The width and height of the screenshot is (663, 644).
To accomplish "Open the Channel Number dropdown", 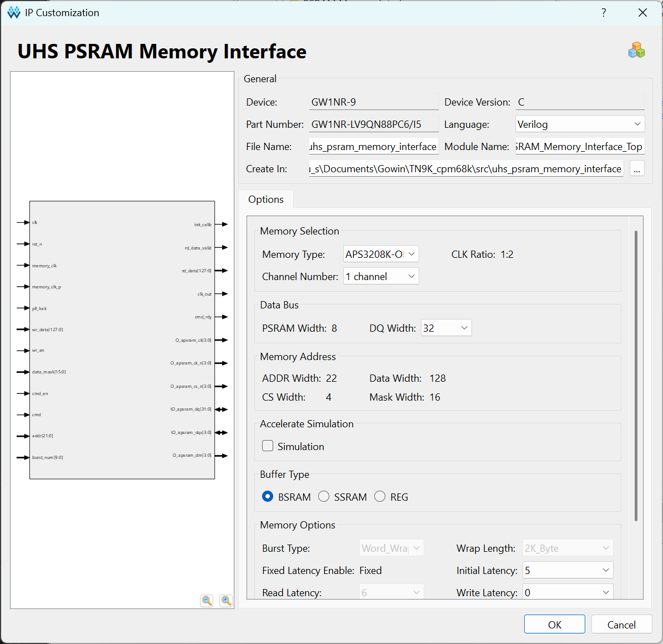I will pyautogui.click(x=381, y=276).
